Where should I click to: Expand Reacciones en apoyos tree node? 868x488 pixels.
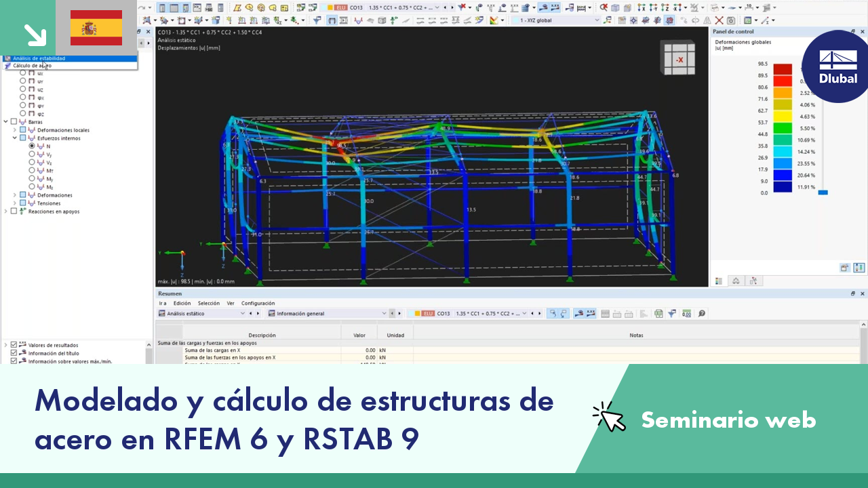pos(5,211)
